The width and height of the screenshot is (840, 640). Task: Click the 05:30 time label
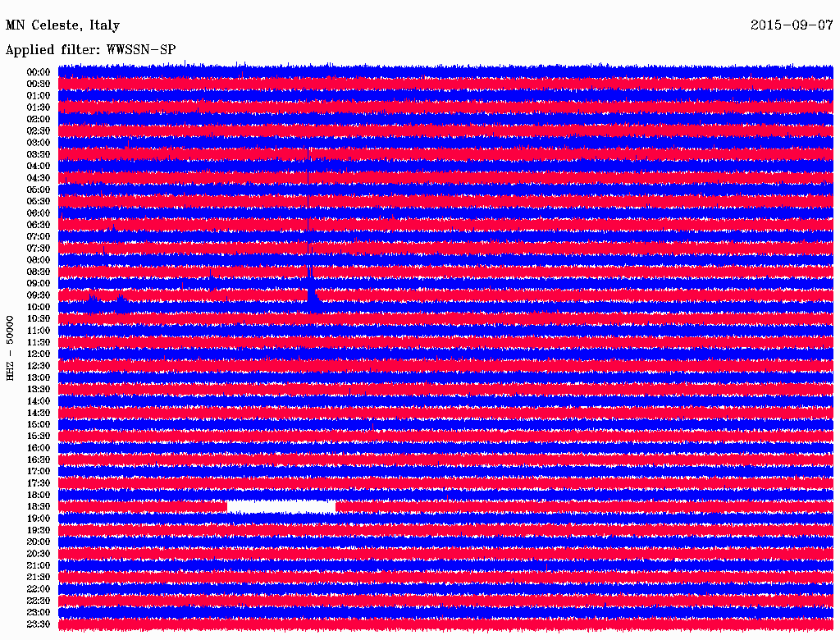(x=39, y=201)
